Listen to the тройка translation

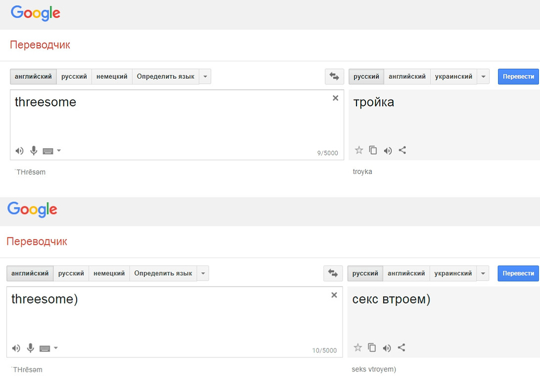(x=388, y=150)
